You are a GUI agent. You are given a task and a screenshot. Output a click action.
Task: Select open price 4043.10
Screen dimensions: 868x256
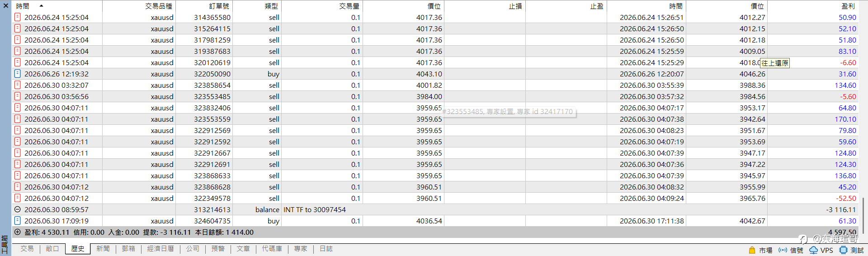429,74
